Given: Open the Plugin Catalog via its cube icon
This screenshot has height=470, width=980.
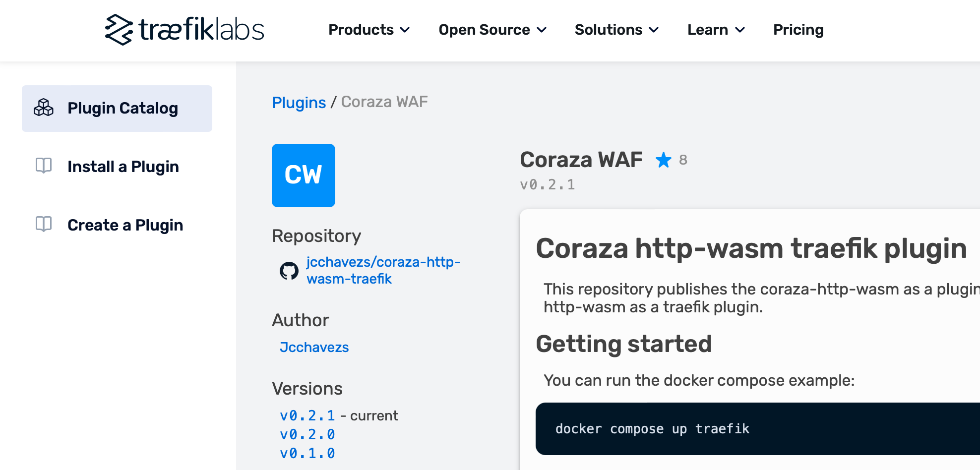Looking at the screenshot, I should click(x=44, y=108).
